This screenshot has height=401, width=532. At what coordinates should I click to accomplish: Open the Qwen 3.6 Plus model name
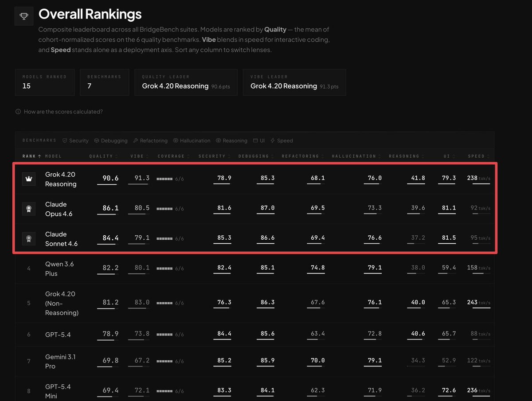pyautogui.click(x=59, y=269)
